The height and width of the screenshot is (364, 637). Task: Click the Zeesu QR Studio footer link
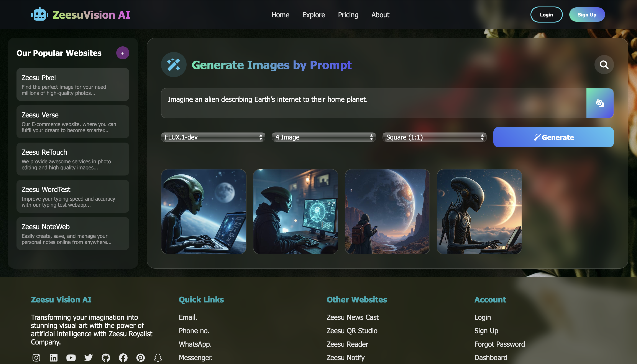[352, 331]
